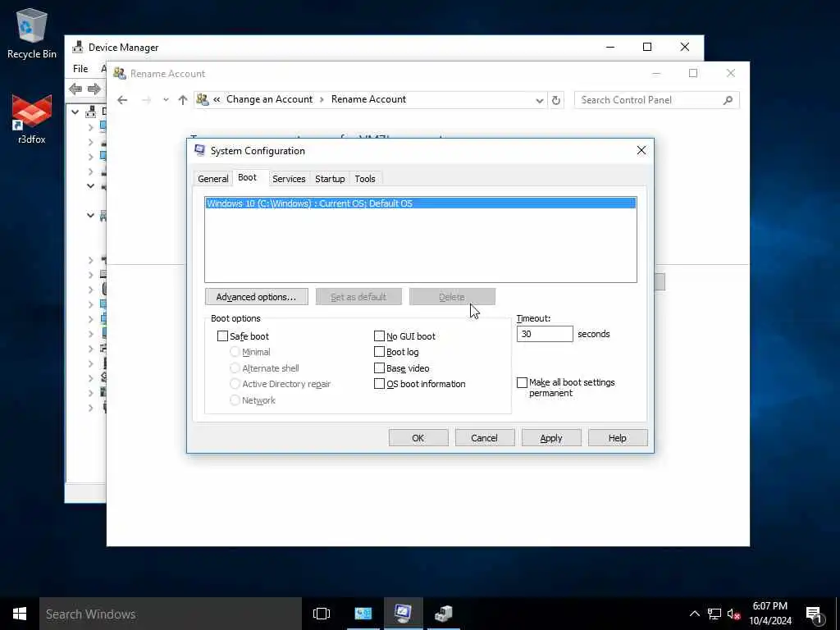Click the Delete boot entry button

coord(452,297)
